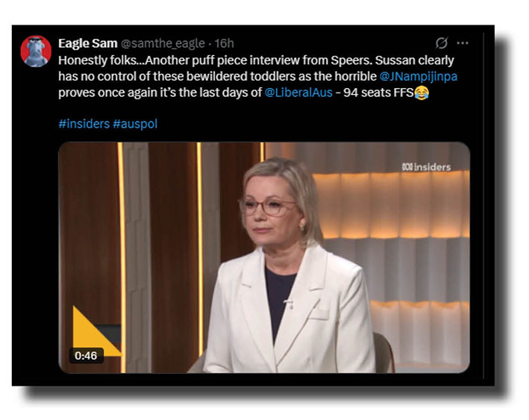The width and height of the screenshot is (529, 420).
Task: Click the tweet text starting 'Honestly folks'
Action: coord(257,76)
